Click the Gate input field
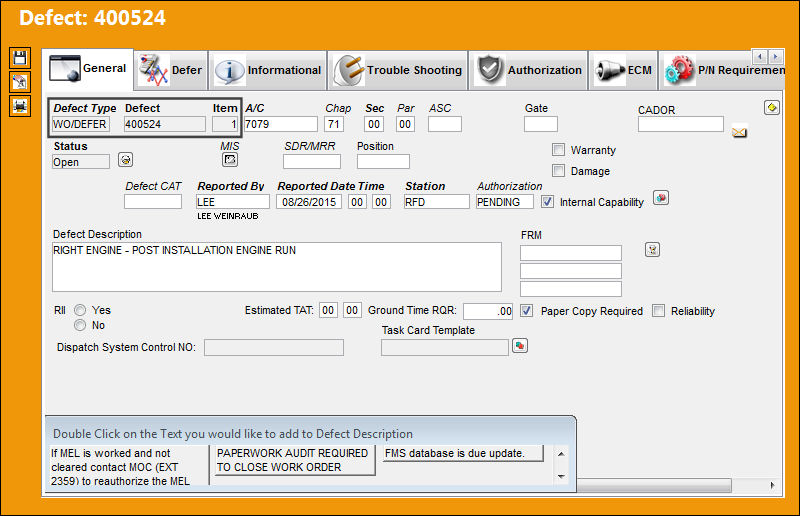Viewport: 800px width, 516px height. pyautogui.click(x=541, y=124)
